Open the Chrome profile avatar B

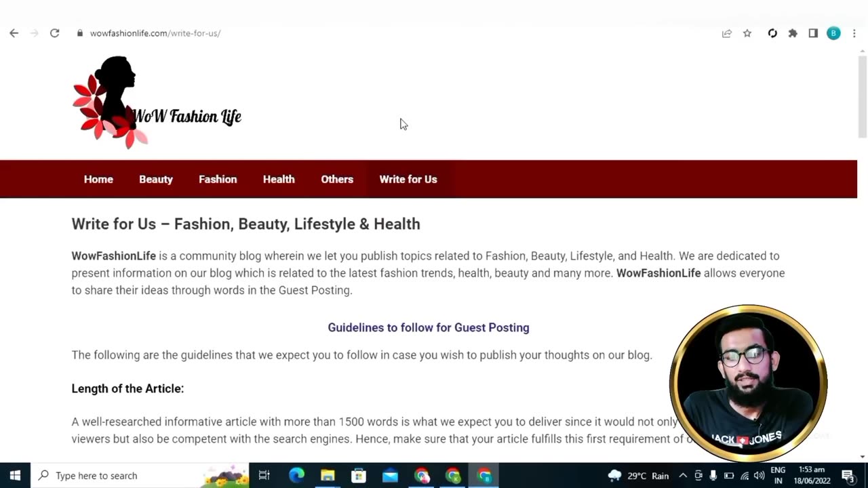pos(833,33)
